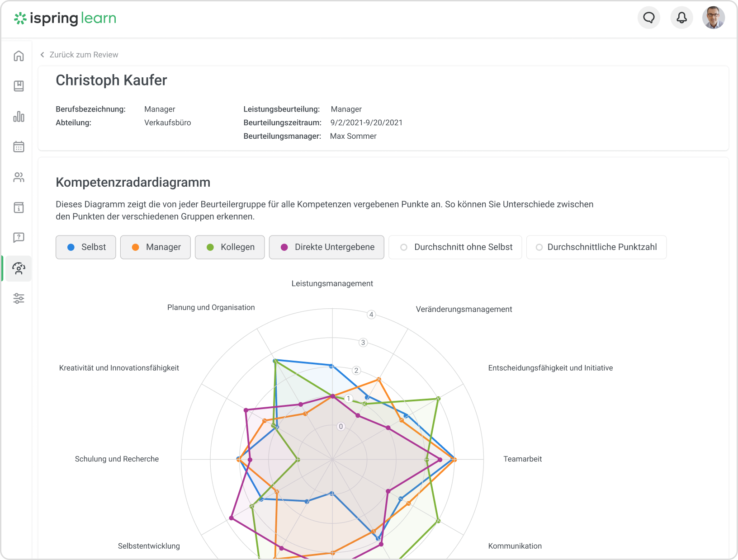Open the users group icon
738x560 pixels.
click(19, 177)
